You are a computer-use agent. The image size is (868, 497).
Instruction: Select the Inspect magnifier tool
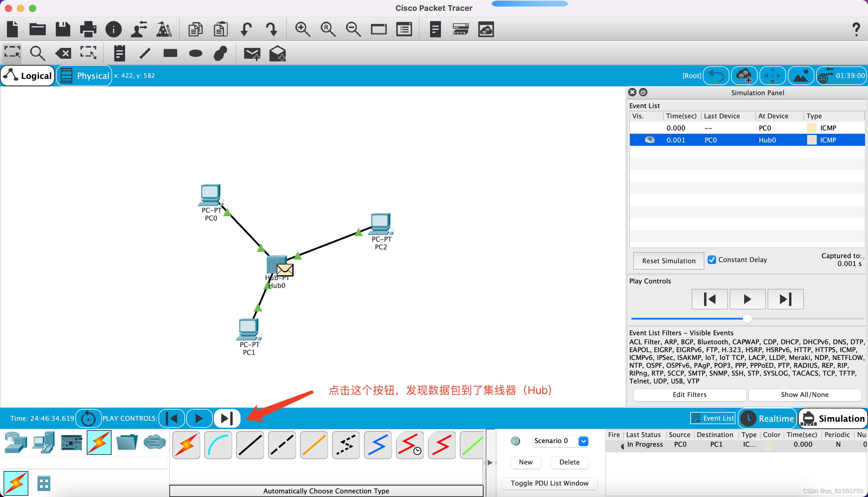pos(37,53)
